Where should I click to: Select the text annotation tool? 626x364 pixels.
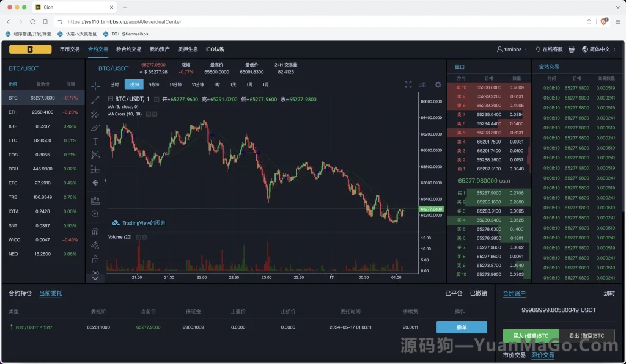point(94,140)
